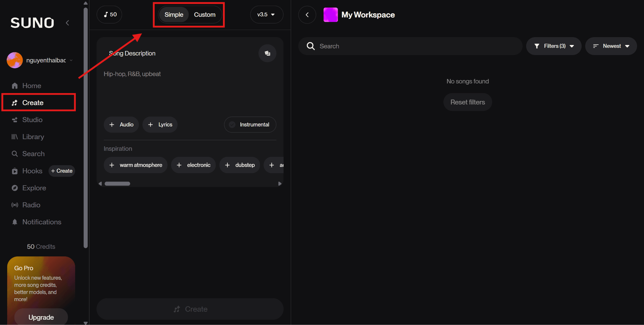Click the Radio broadcast icon

14,205
